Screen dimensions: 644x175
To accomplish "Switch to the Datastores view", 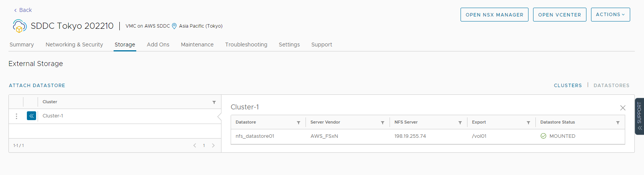I will (x=611, y=86).
